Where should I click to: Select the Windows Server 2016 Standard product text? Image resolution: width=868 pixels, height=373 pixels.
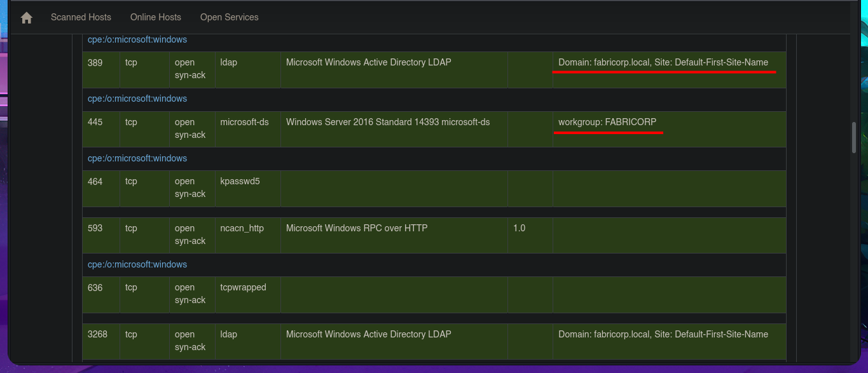point(387,122)
